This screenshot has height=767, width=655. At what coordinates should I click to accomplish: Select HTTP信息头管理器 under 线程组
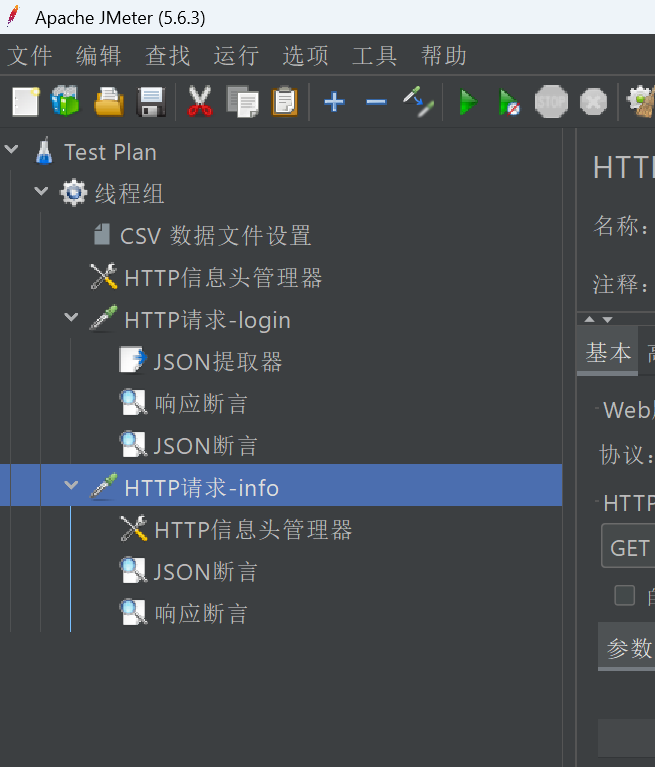(223, 277)
